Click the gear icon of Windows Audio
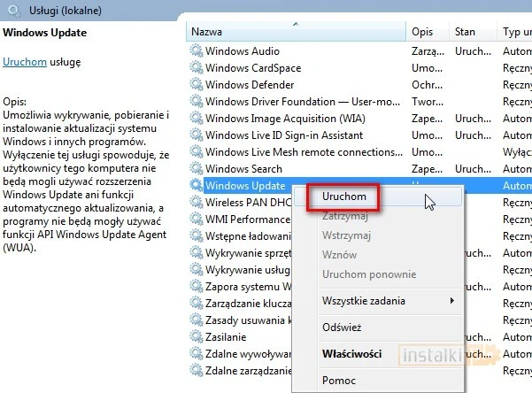This screenshot has width=532, height=393. (197, 51)
